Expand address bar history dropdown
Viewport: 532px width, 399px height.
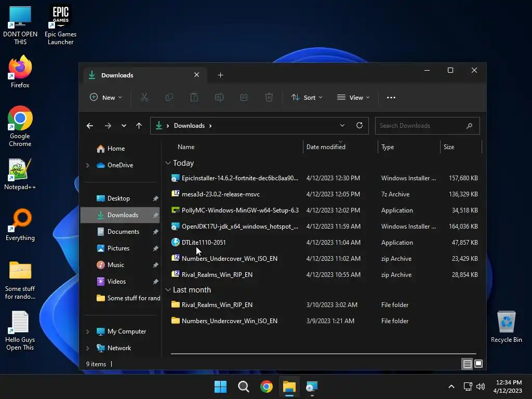click(342, 126)
